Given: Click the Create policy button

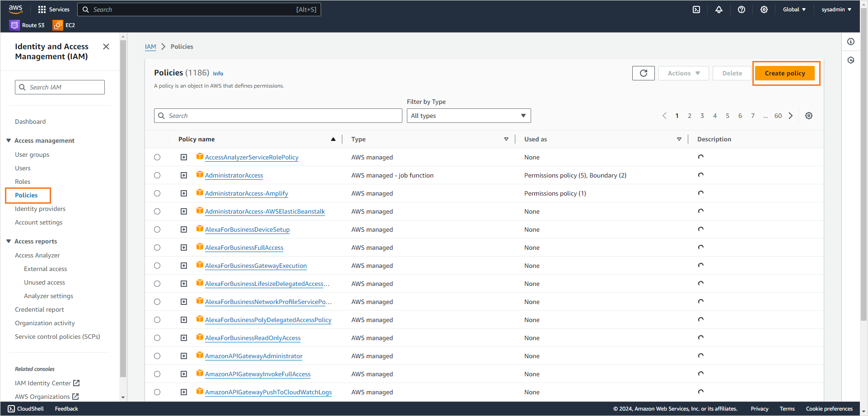Looking at the screenshot, I should [785, 73].
